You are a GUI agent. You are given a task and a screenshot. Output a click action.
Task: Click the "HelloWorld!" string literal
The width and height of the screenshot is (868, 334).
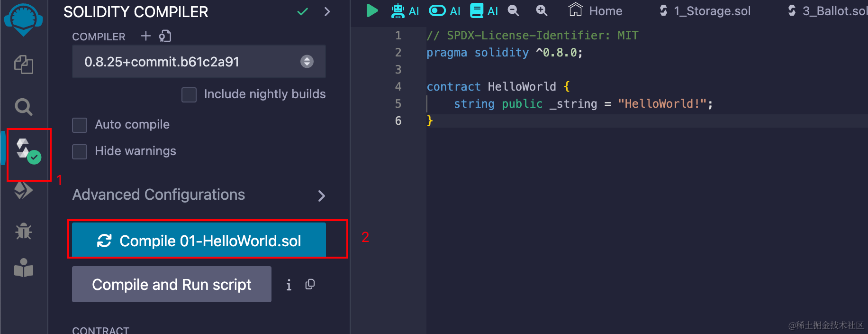tap(662, 103)
